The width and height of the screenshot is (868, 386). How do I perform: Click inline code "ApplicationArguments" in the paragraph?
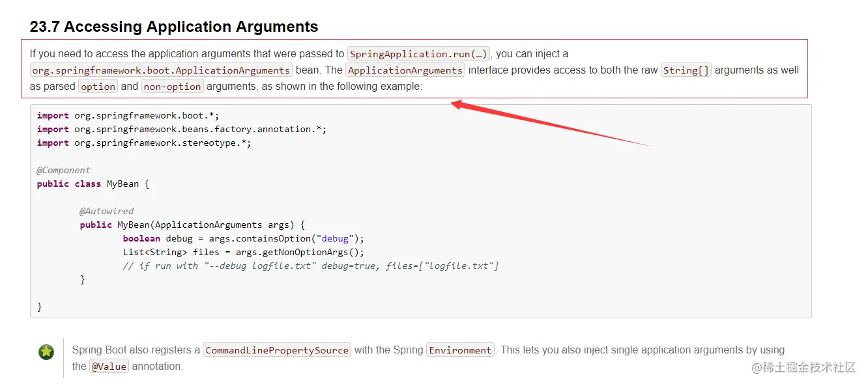click(x=405, y=70)
